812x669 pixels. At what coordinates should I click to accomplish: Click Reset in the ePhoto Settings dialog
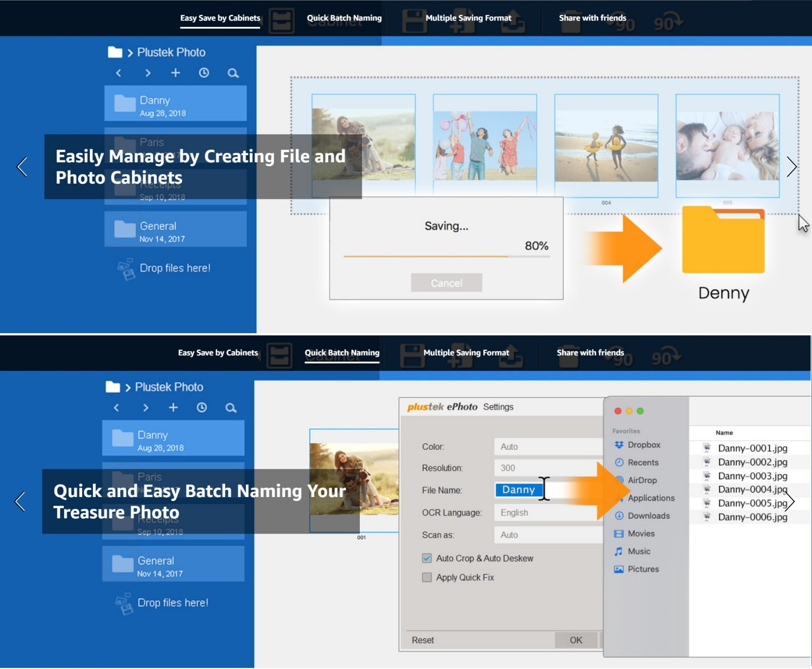tap(423, 640)
